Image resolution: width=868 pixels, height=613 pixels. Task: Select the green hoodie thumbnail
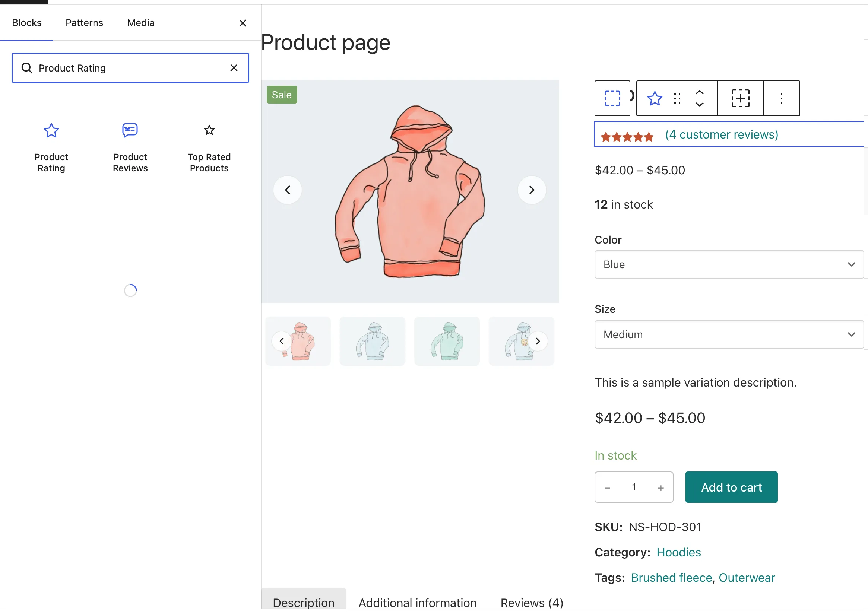pyautogui.click(x=447, y=341)
